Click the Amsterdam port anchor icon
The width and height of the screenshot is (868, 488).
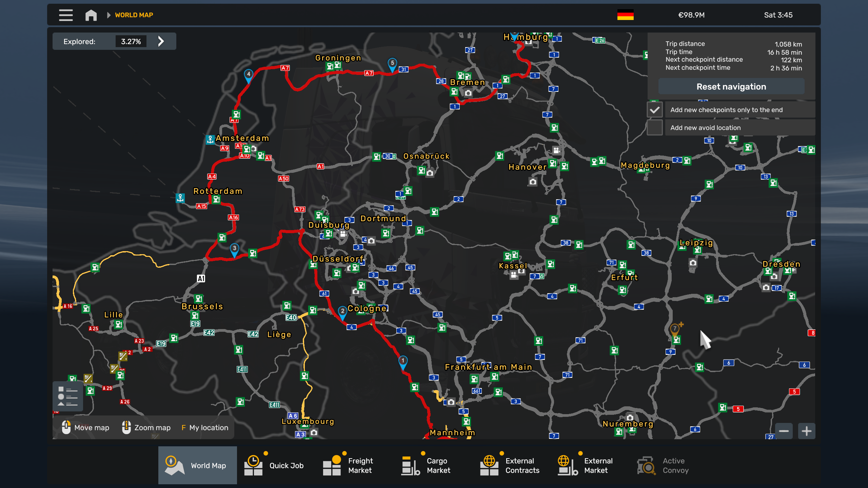pos(210,139)
